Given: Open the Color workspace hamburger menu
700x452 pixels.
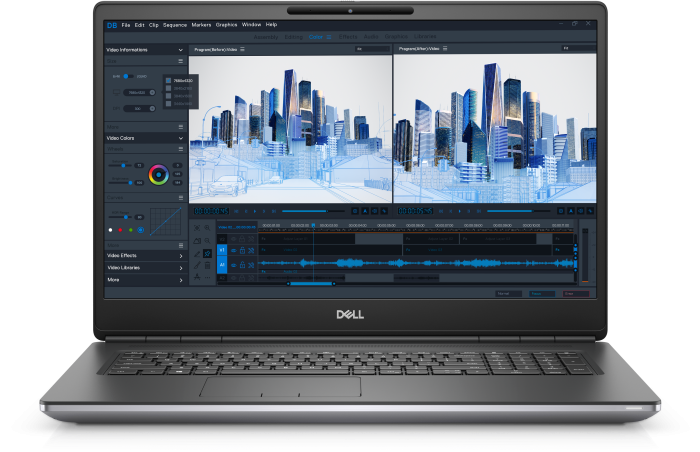Looking at the screenshot, I should click(x=329, y=37).
